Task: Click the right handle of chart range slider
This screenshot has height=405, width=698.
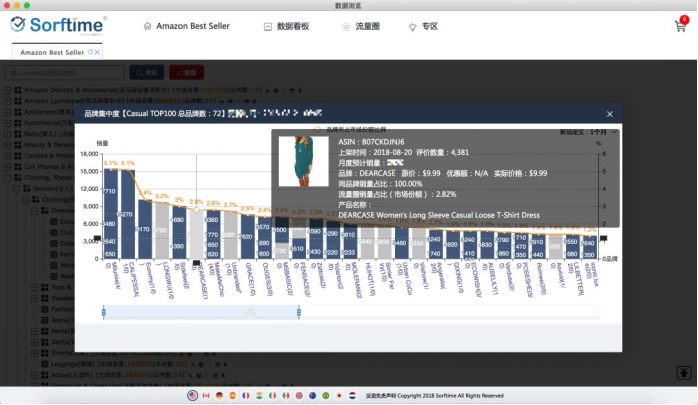Action: (x=299, y=313)
